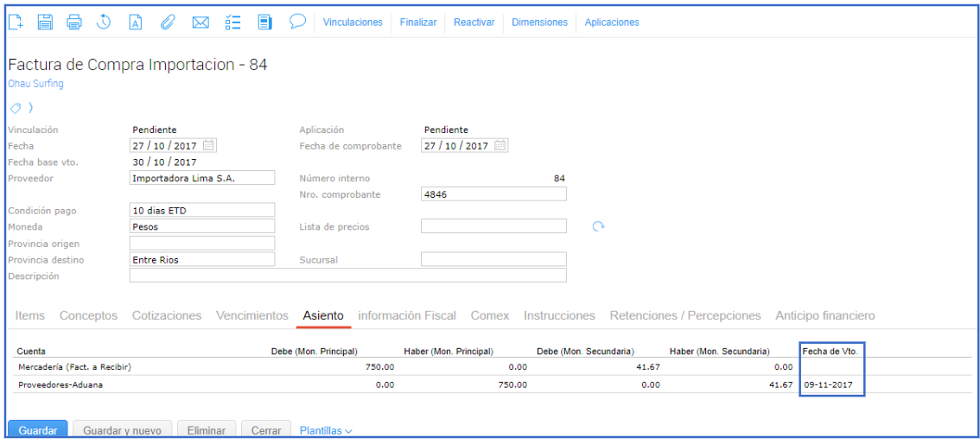Click the printer icon
The image size is (980, 444).
point(74,22)
